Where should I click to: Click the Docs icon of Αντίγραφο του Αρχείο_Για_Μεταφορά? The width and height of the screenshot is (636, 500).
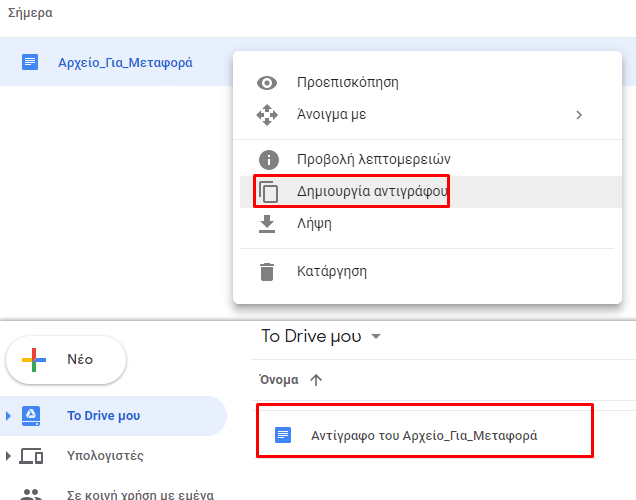pyautogui.click(x=283, y=435)
